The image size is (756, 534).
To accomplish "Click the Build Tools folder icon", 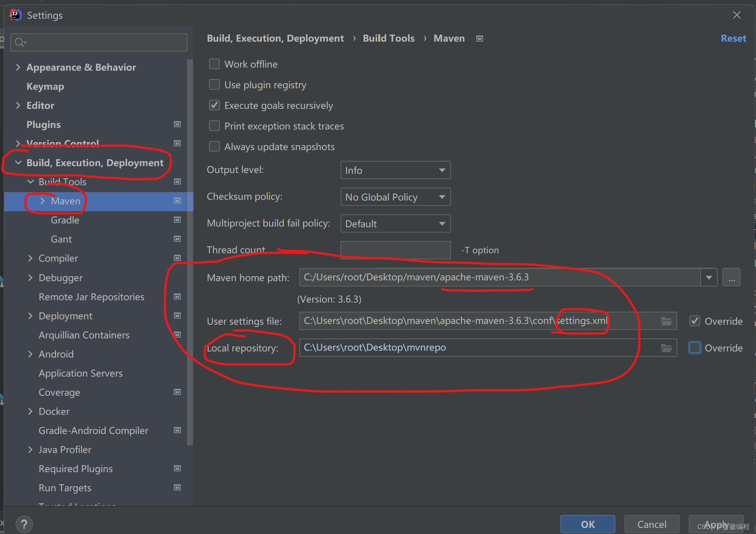I will click(x=177, y=181).
